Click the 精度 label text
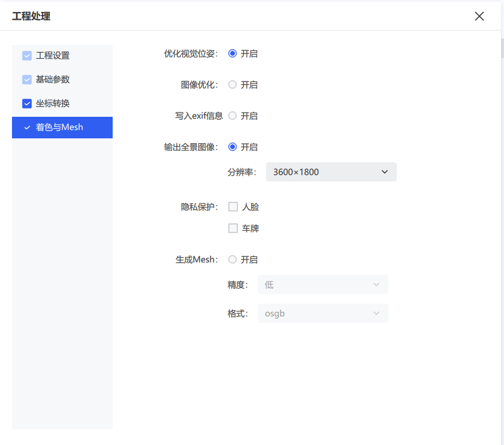 (237, 284)
